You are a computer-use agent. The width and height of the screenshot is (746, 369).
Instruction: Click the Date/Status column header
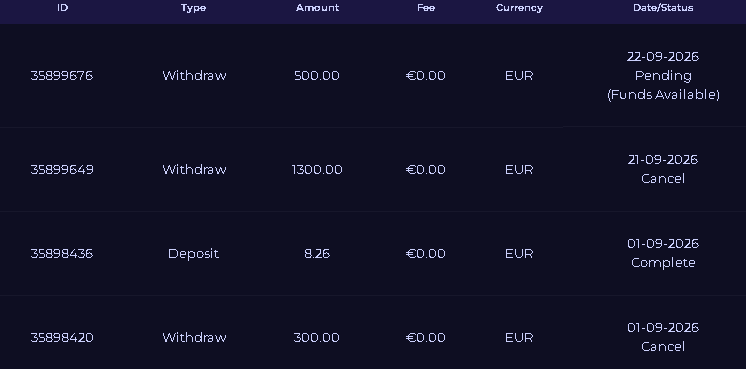coord(663,8)
